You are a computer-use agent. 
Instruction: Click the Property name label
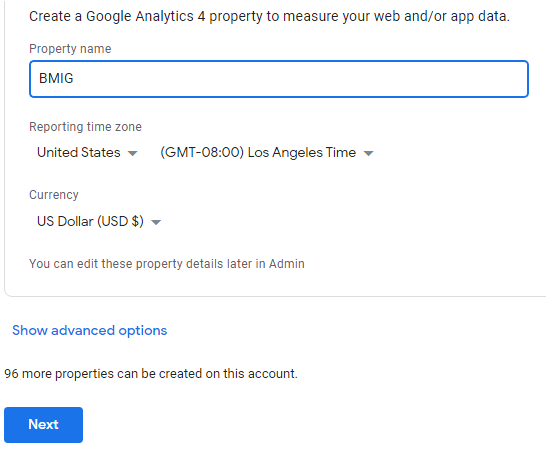(x=70, y=49)
